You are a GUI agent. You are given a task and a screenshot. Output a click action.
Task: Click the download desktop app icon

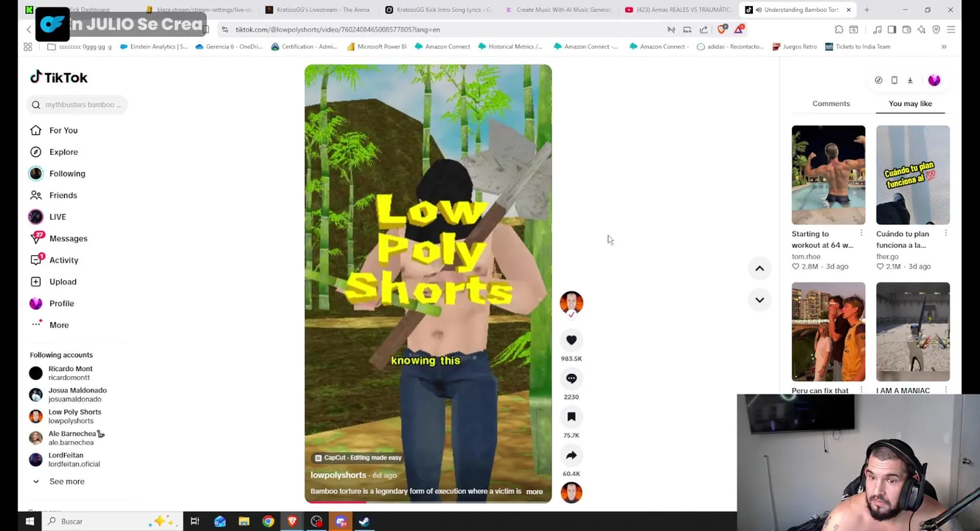(x=910, y=80)
